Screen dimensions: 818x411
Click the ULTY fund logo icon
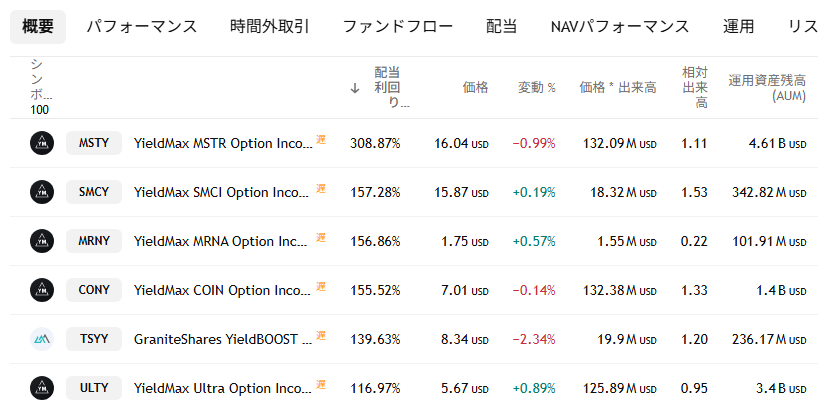[x=42, y=386]
